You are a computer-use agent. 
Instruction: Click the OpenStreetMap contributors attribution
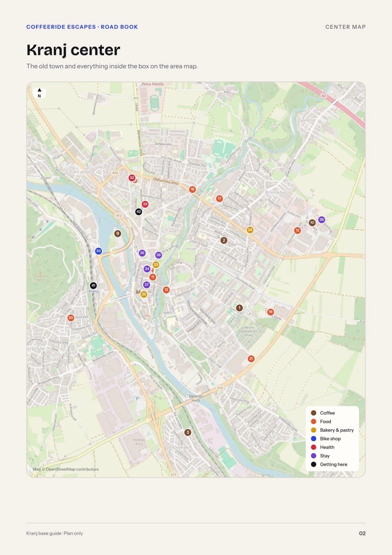click(66, 469)
